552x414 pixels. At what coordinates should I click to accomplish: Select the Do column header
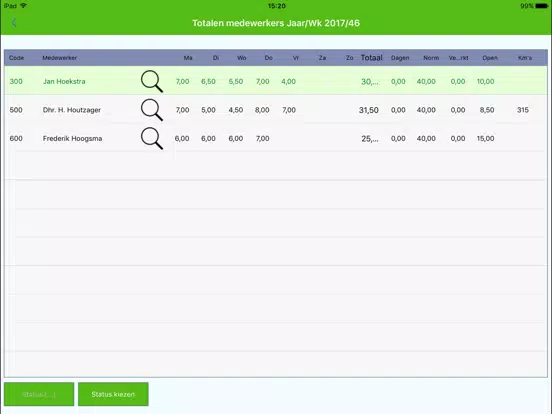[269, 58]
